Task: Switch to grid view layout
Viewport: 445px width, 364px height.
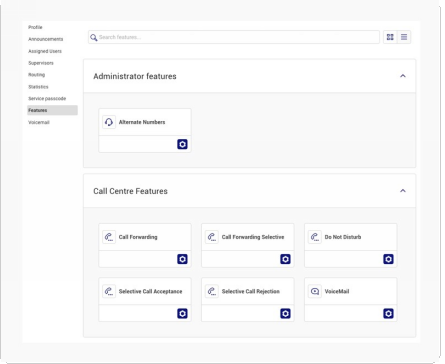Action: pyautogui.click(x=390, y=37)
